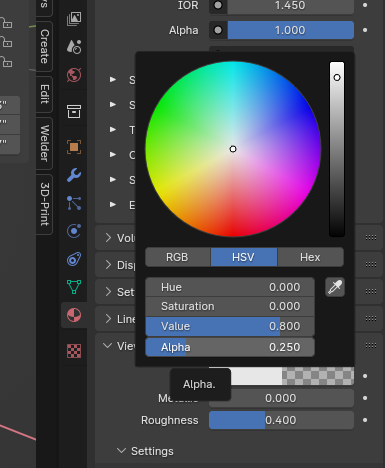Toggle animate dot beside viewport color swatch

(365, 376)
